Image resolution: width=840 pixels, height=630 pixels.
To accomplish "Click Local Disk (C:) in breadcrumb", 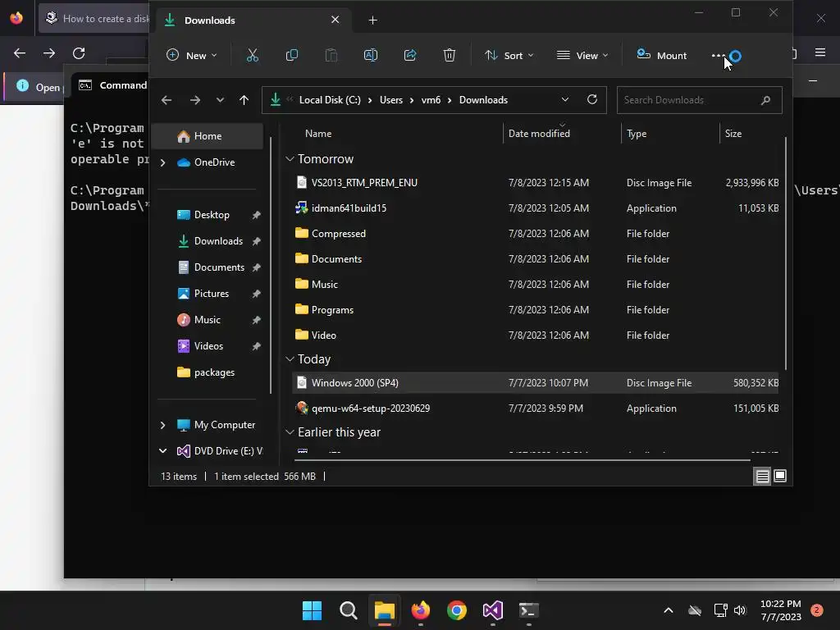I will [330, 100].
